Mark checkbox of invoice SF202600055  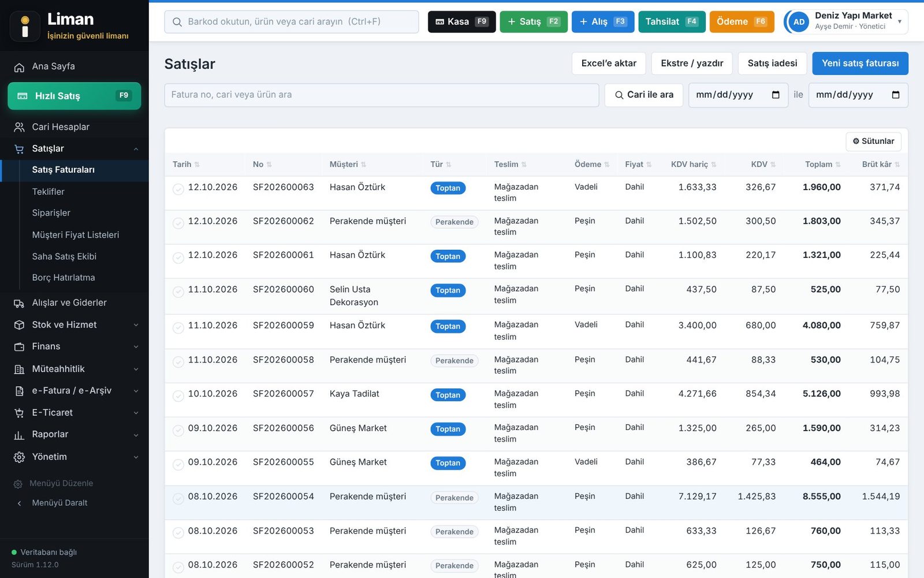tap(178, 464)
